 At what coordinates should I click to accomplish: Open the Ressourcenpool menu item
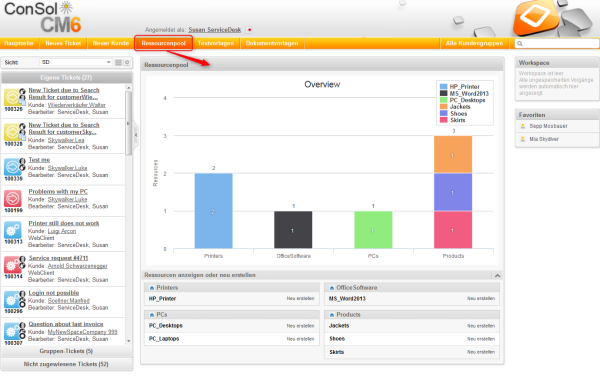tap(163, 43)
